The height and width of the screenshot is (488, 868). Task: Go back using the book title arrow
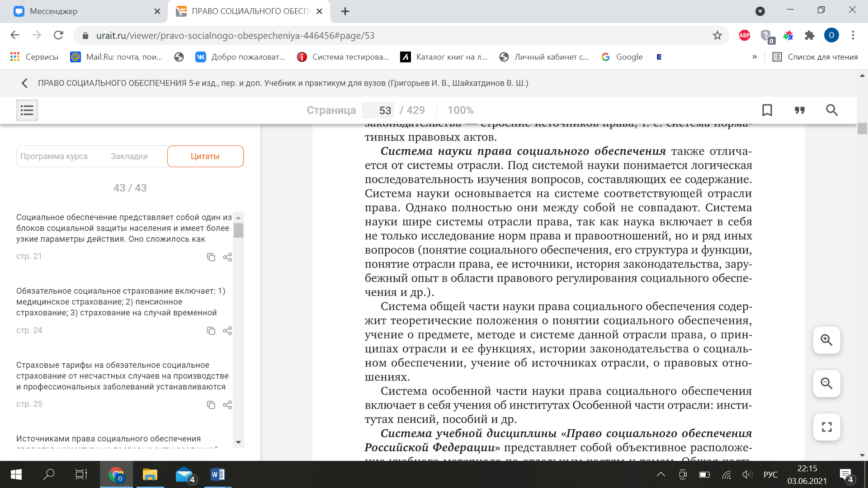[24, 83]
